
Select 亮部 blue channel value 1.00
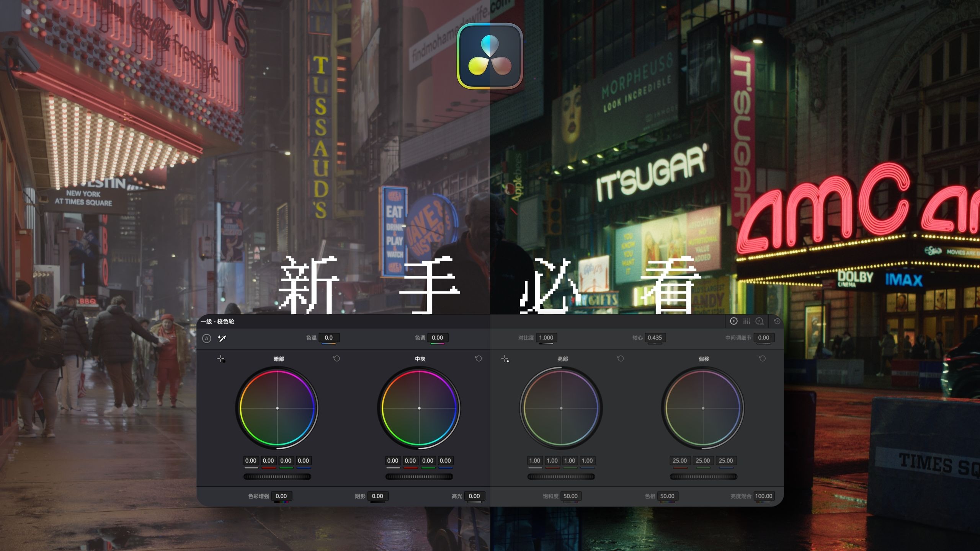point(587,461)
